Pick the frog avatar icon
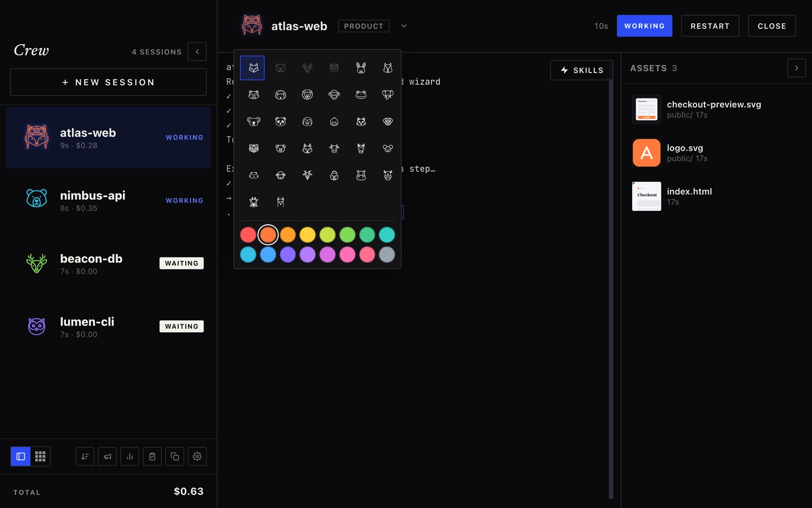This screenshot has height=508, width=812. (x=361, y=95)
